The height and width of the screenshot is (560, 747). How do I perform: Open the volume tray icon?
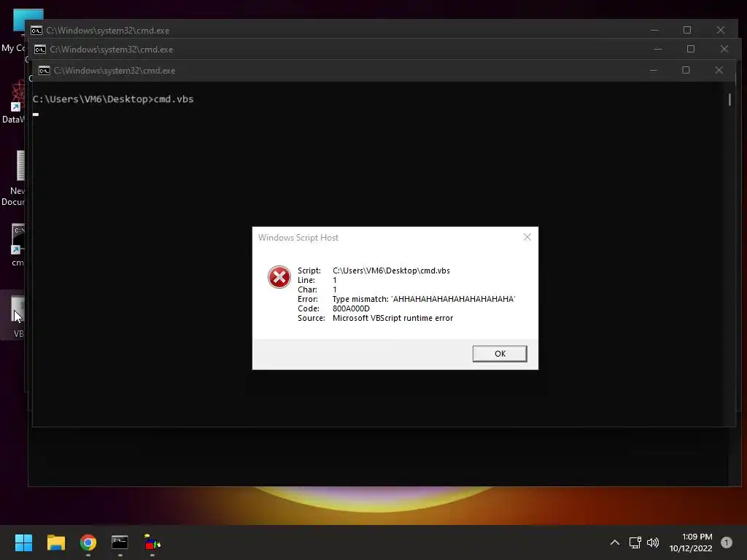tap(653, 542)
